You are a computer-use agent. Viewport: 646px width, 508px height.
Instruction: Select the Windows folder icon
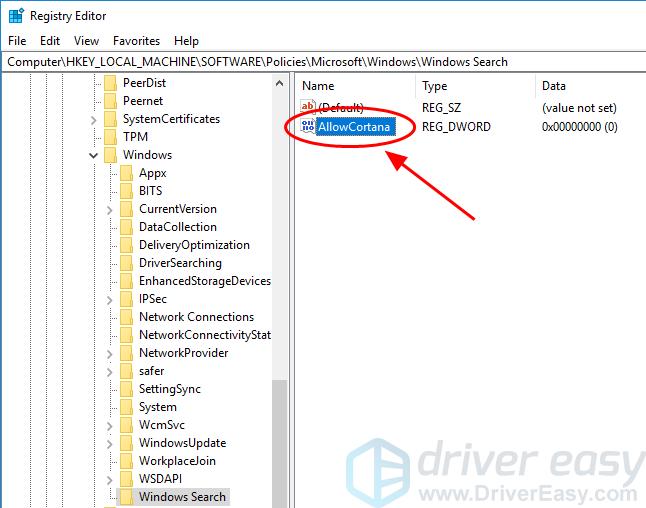pyautogui.click(x=110, y=155)
